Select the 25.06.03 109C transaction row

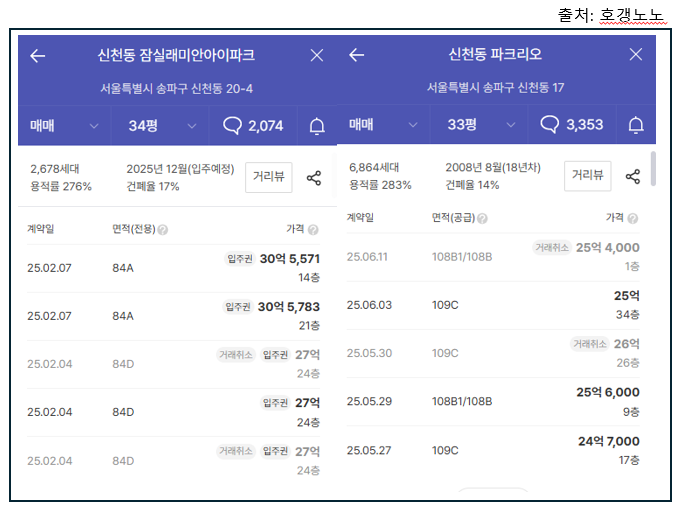(493, 305)
